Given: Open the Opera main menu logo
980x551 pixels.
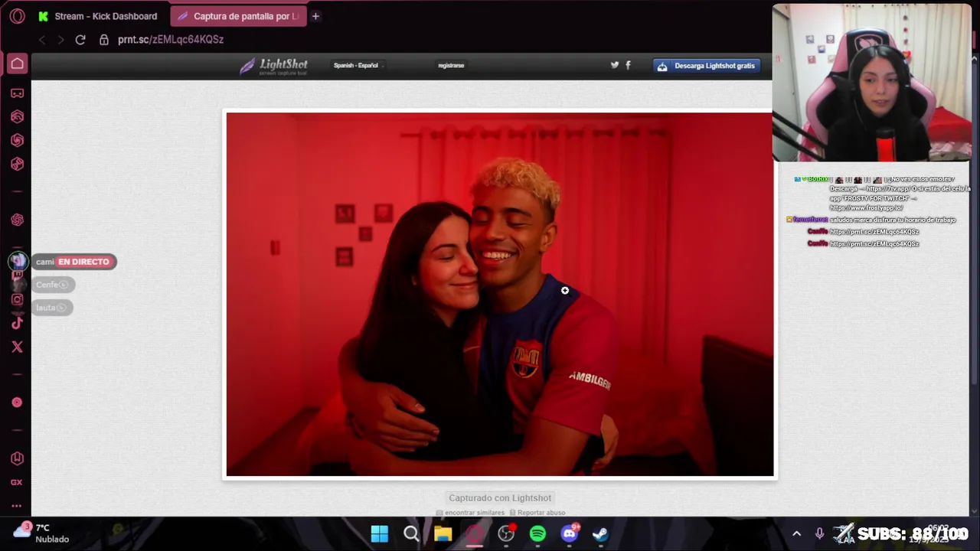Looking at the screenshot, I should (x=17, y=16).
